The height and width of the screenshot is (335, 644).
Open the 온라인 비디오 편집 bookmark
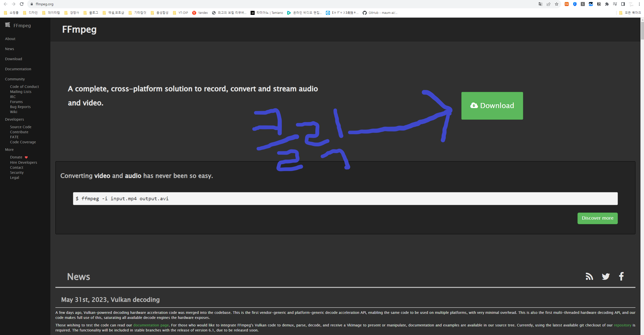(305, 13)
